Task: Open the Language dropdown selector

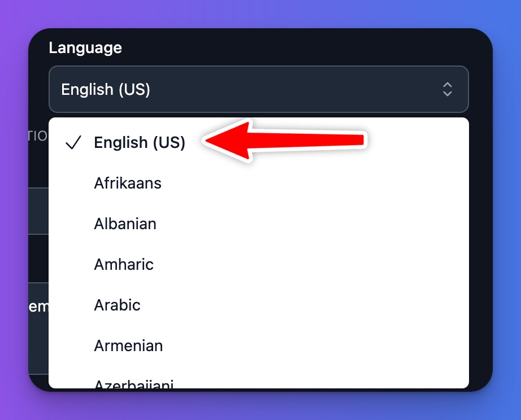Action: [x=258, y=89]
